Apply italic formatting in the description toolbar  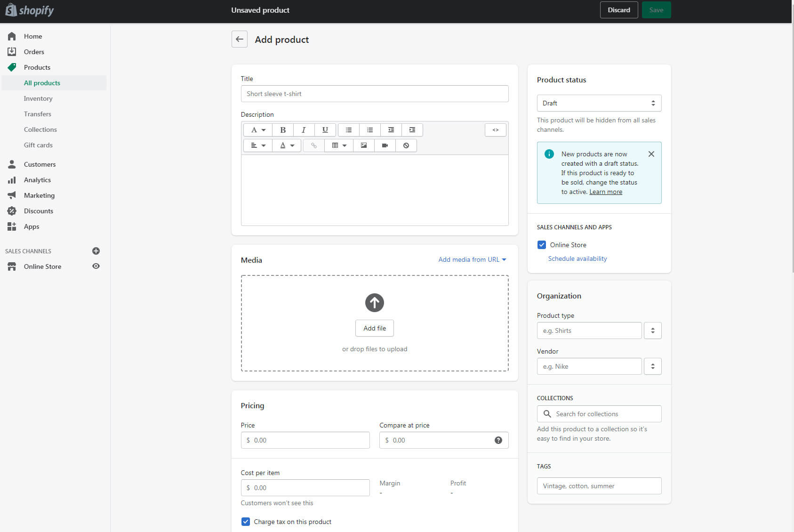304,129
